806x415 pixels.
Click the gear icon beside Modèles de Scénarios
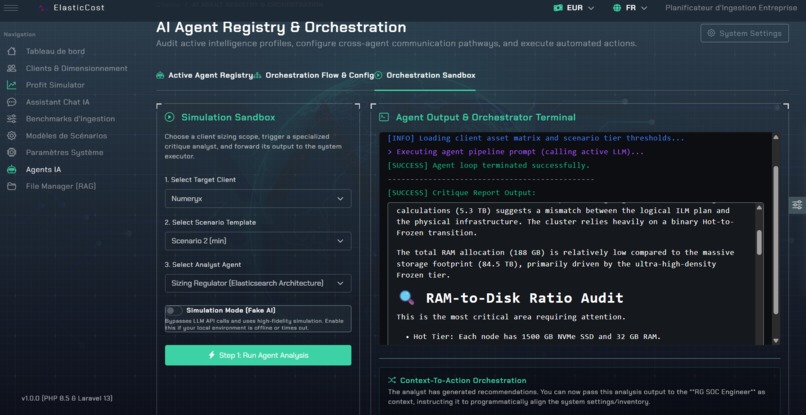[11, 136]
